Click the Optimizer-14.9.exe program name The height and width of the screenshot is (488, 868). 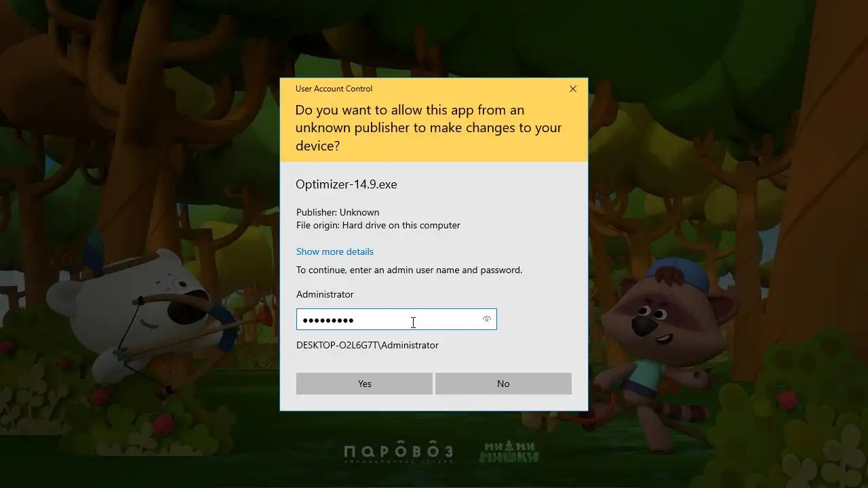click(x=347, y=184)
